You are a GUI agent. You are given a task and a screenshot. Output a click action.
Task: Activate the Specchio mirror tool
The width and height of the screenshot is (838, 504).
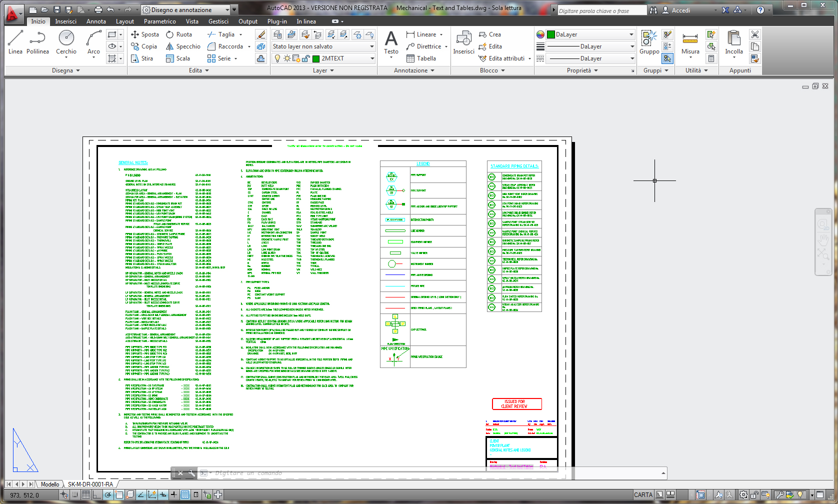(183, 46)
